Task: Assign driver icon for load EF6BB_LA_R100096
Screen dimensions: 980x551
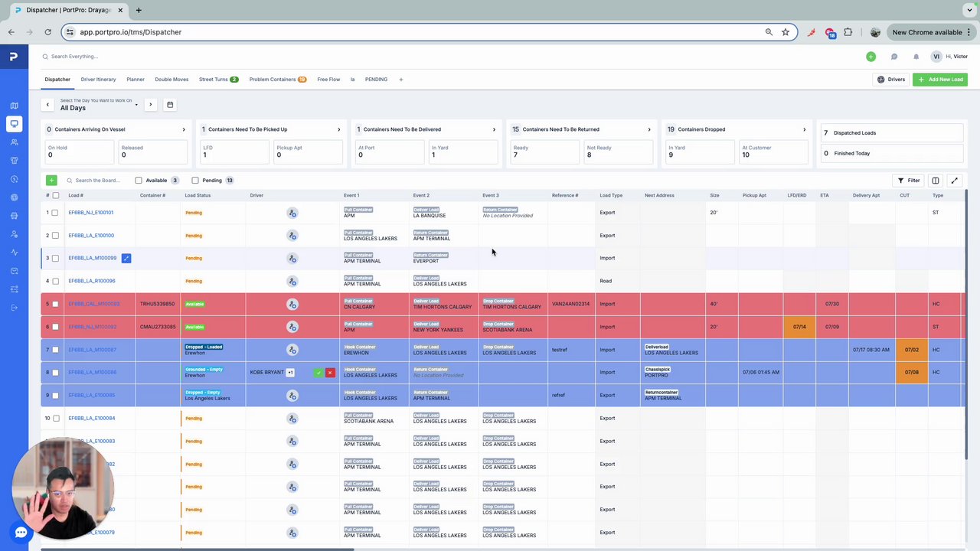Action: pyautogui.click(x=292, y=281)
